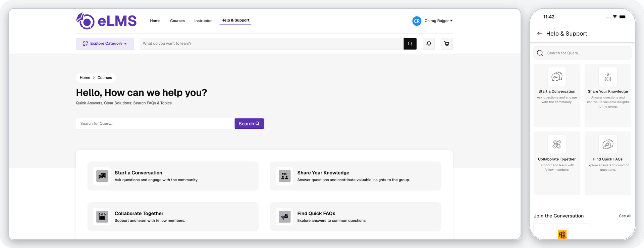
Task: Click the black search icon button in header
Action: coord(410,44)
